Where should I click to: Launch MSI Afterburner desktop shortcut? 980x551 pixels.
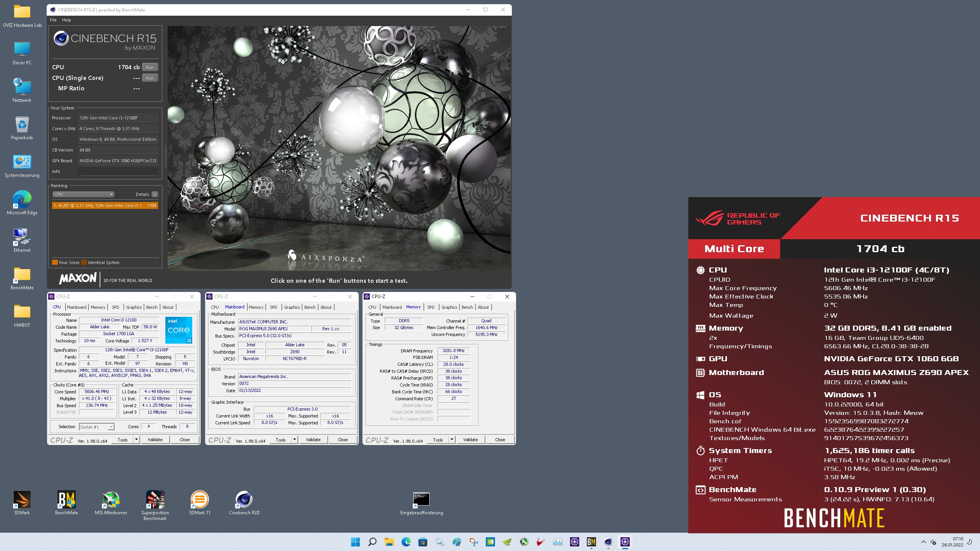pos(111,502)
